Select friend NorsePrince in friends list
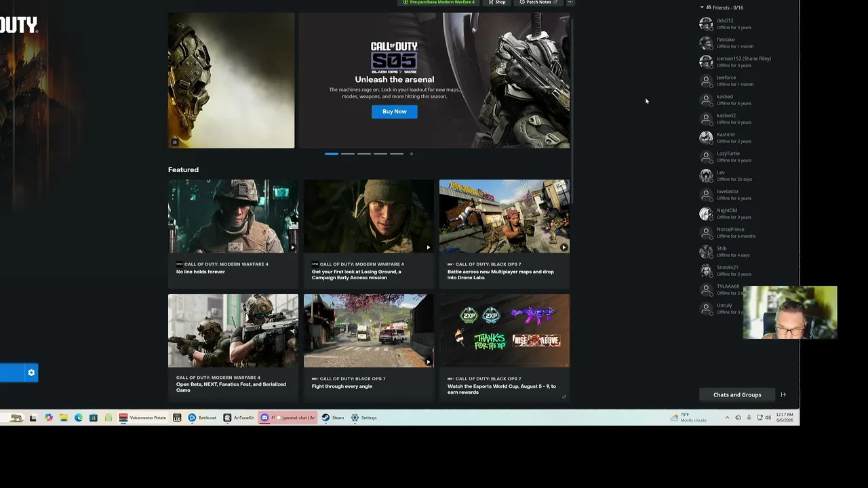The image size is (868, 488). (736, 232)
